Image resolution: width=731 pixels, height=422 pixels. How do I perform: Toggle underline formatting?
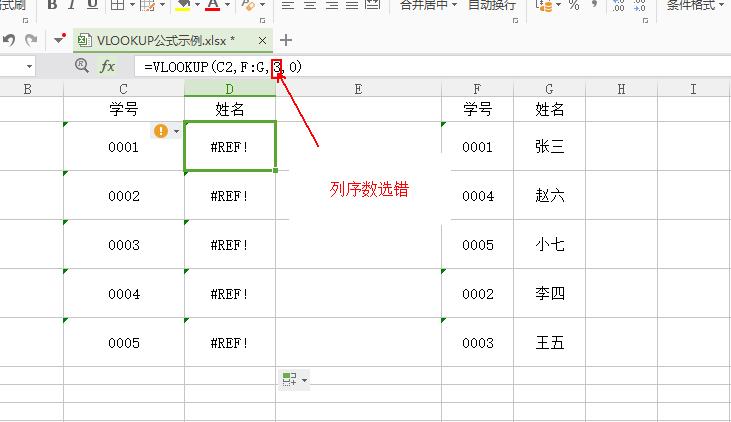[92, 5]
